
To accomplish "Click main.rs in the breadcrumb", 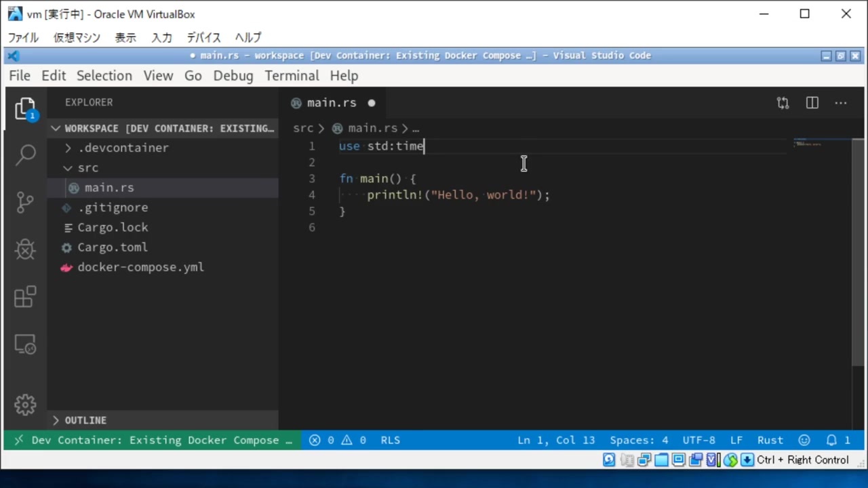I will (372, 128).
